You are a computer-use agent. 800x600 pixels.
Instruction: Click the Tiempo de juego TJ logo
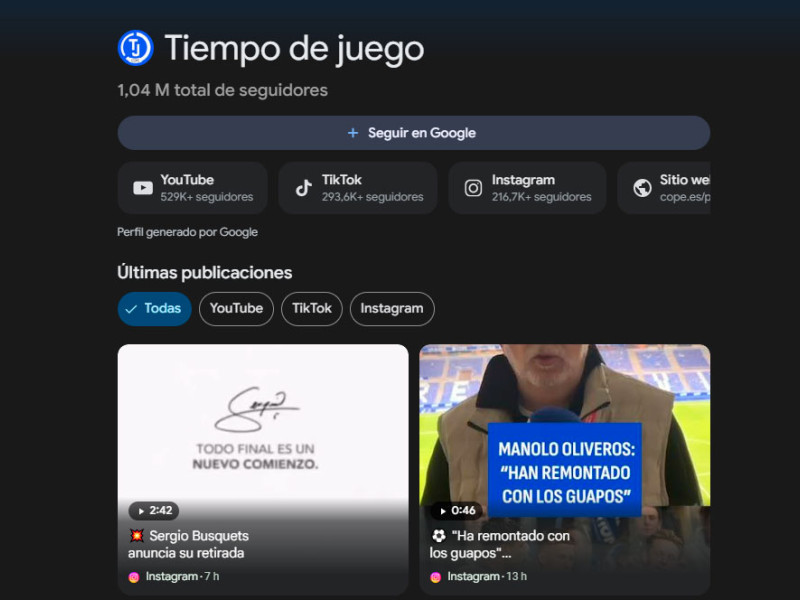point(135,48)
